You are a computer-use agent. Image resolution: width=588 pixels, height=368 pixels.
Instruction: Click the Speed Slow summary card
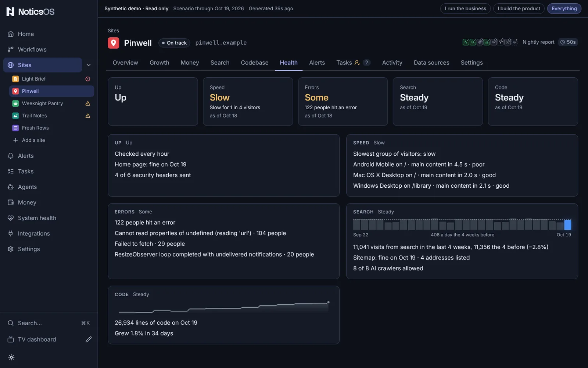(x=248, y=102)
